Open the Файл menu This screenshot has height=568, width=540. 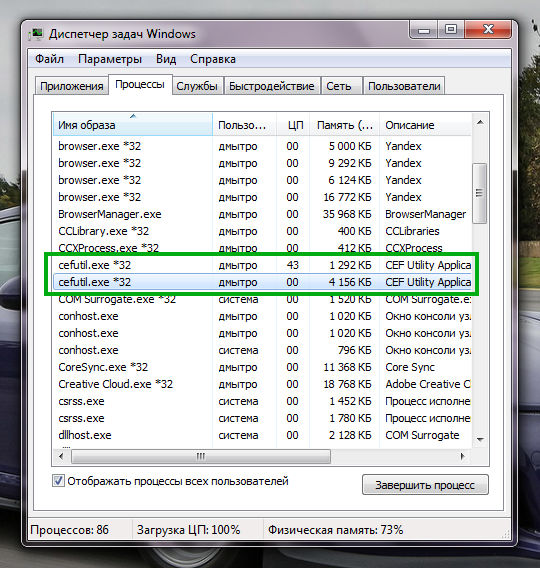[49, 59]
